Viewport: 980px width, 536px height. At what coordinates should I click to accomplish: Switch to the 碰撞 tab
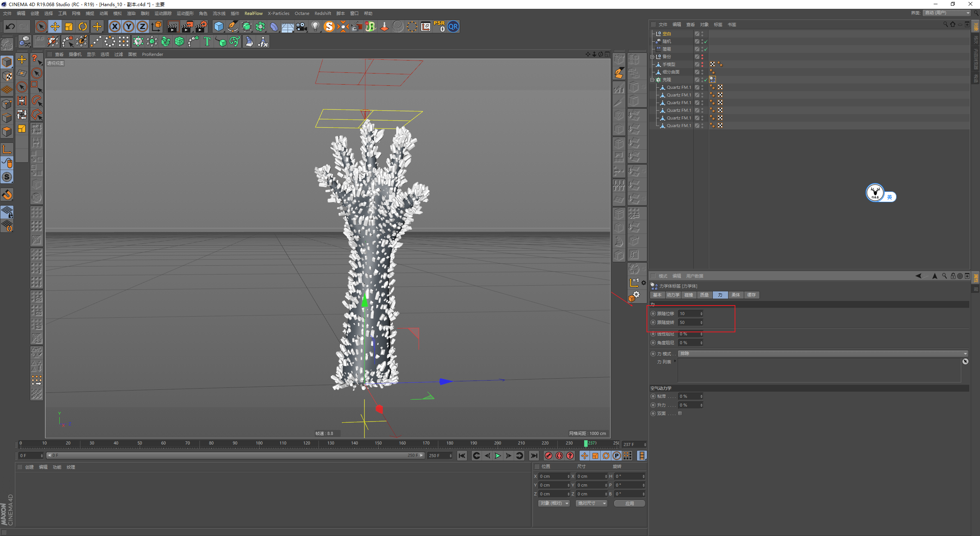(x=689, y=295)
